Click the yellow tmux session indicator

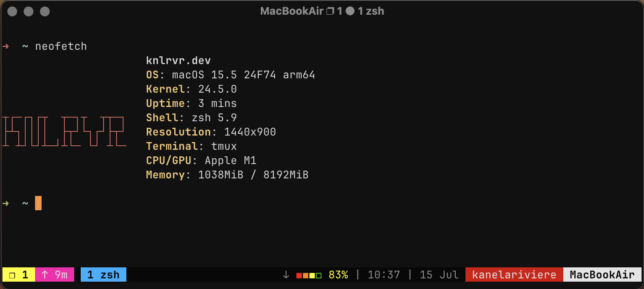click(18, 274)
